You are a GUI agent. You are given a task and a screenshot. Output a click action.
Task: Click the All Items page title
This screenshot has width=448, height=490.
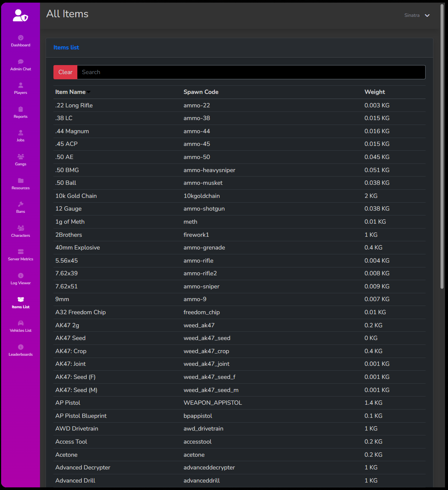pyautogui.click(x=67, y=14)
